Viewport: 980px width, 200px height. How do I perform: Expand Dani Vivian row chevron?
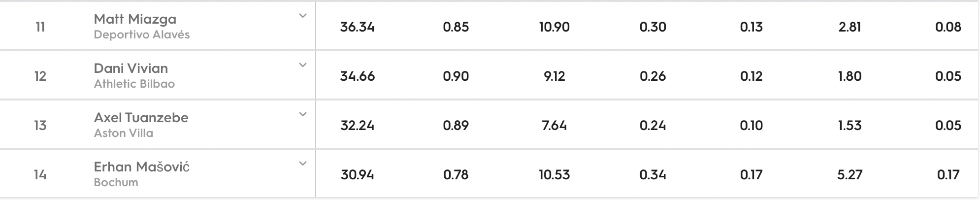303,65
